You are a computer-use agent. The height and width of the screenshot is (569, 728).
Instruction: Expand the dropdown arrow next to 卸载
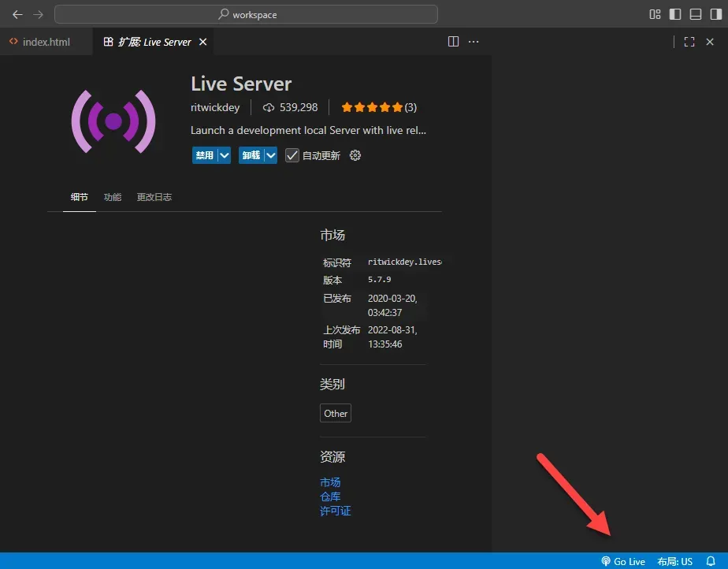[x=271, y=155]
